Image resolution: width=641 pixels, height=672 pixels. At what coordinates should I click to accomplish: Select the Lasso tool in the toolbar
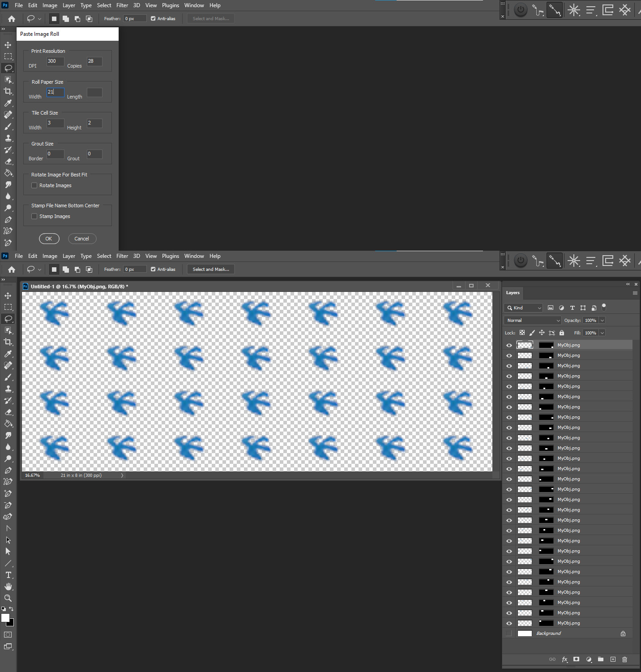[x=8, y=319]
